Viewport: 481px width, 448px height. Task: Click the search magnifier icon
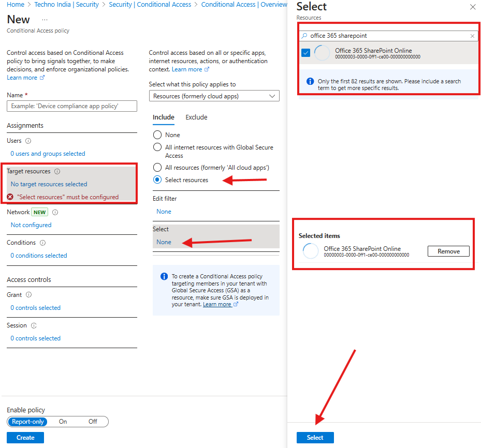[x=304, y=36]
